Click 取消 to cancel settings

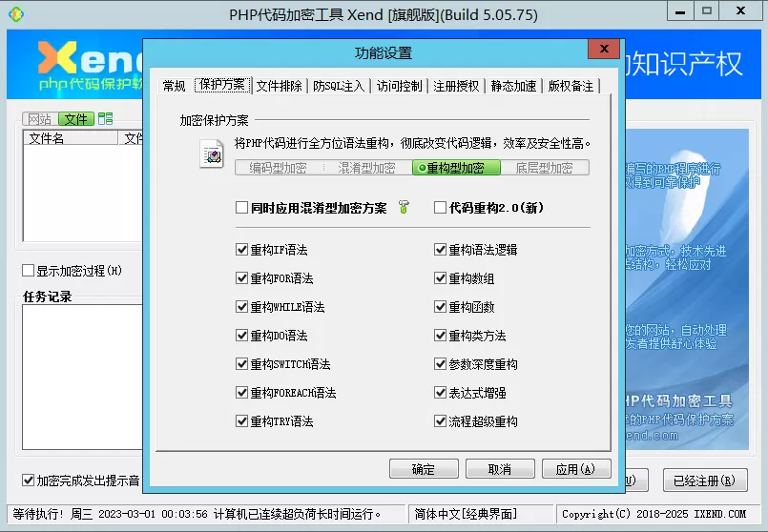pos(500,469)
